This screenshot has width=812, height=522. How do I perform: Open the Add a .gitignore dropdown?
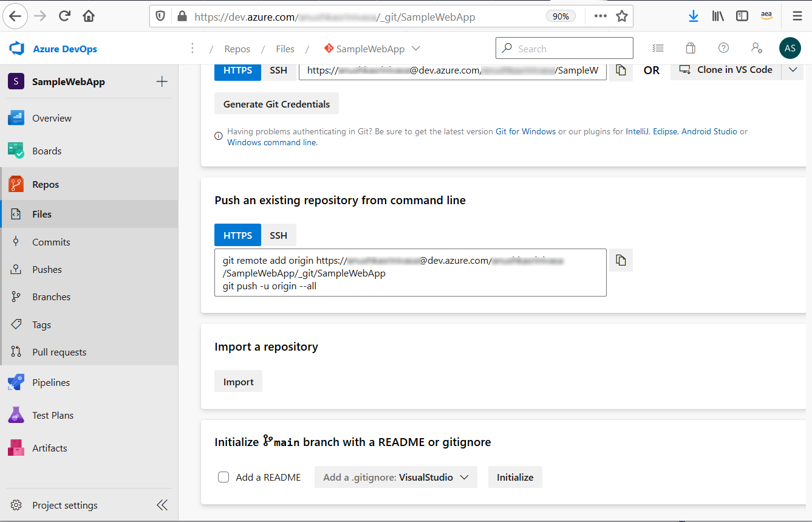(x=396, y=477)
